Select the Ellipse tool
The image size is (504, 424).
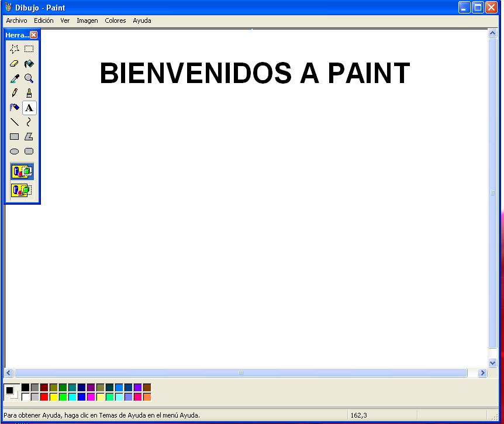15,151
